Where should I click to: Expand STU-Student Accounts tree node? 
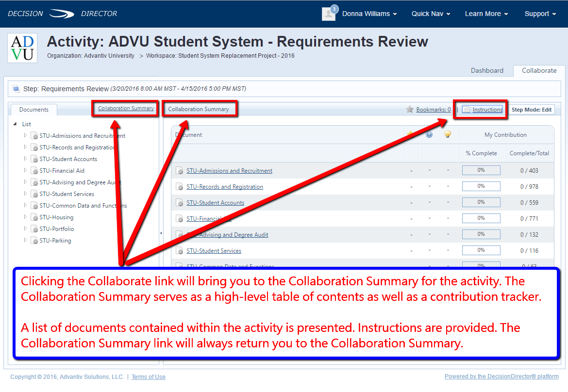[25, 158]
